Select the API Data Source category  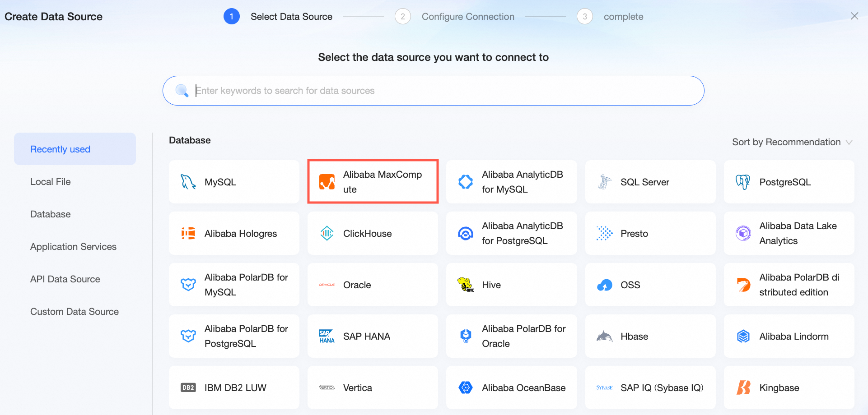tap(65, 279)
